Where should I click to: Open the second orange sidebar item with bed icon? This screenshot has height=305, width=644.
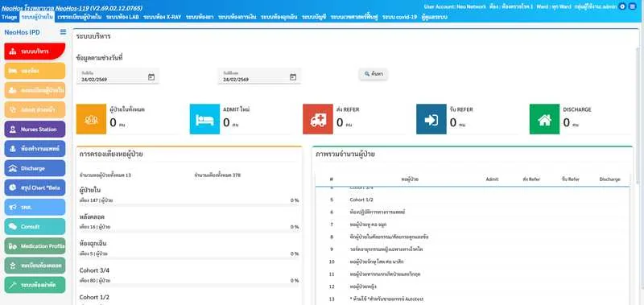click(x=35, y=71)
